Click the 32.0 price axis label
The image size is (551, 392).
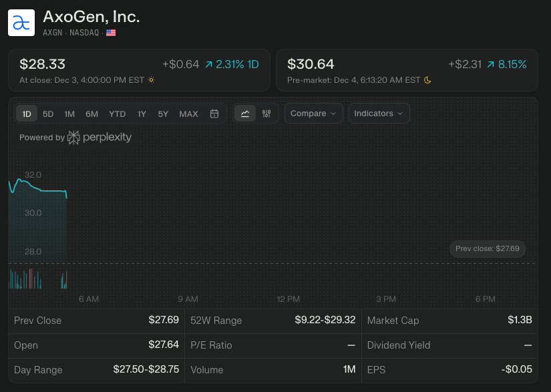pyautogui.click(x=33, y=175)
